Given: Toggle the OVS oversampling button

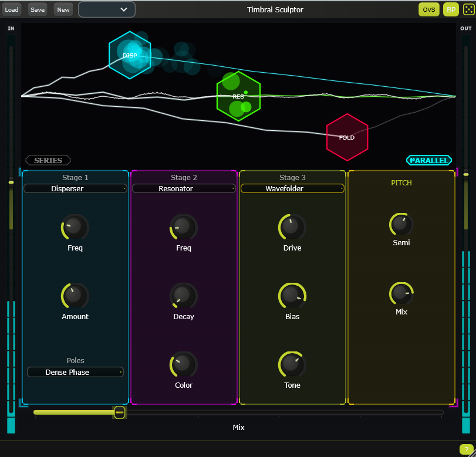Looking at the screenshot, I should tap(428, 9).
